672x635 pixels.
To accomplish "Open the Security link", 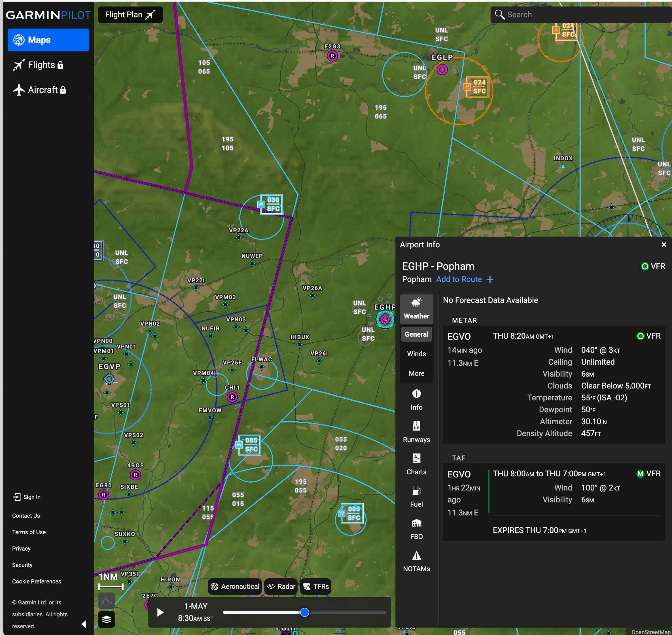I will (x=22, y=565).
